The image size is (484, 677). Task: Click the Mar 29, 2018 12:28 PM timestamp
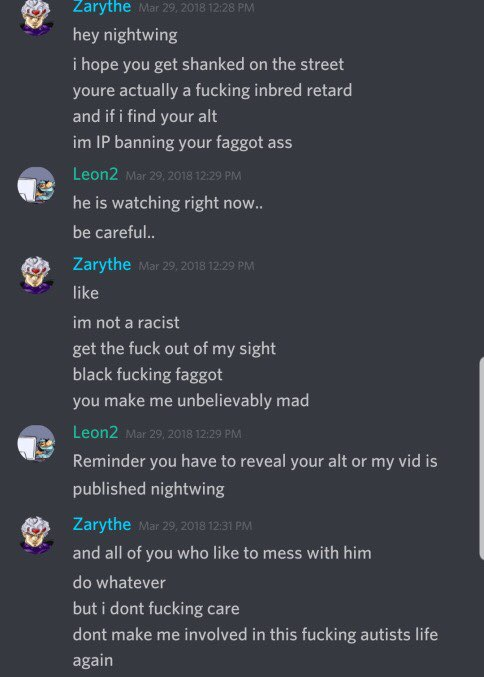click(x=196, y=7)
